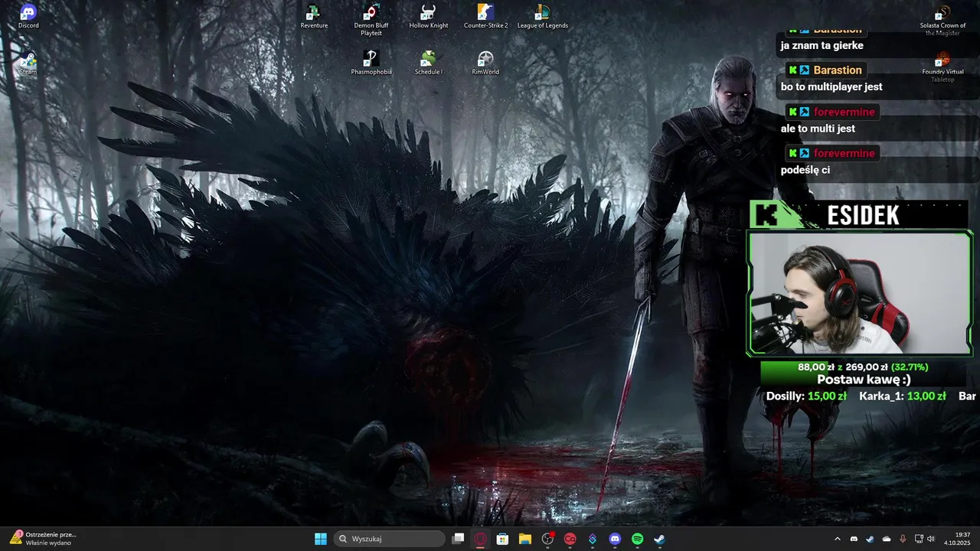980x551 pixels.
Task: Open network status tray icon
Action: 919,539
